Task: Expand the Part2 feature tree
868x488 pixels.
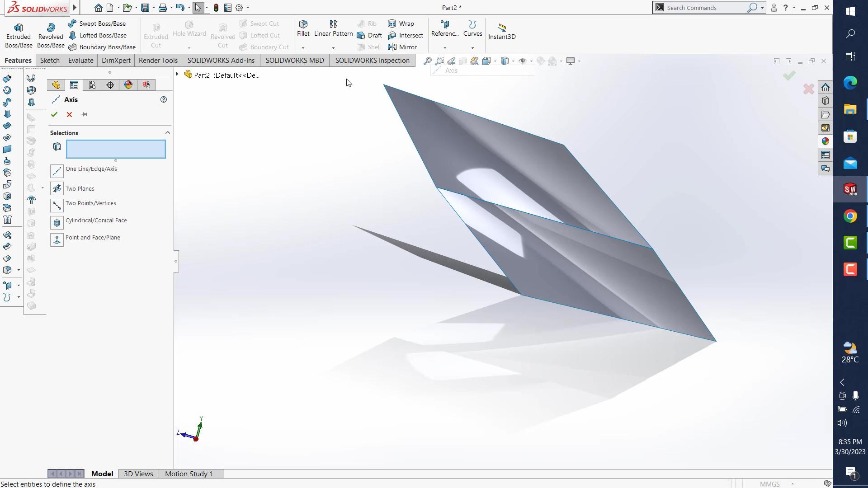Action: [177, 74]
